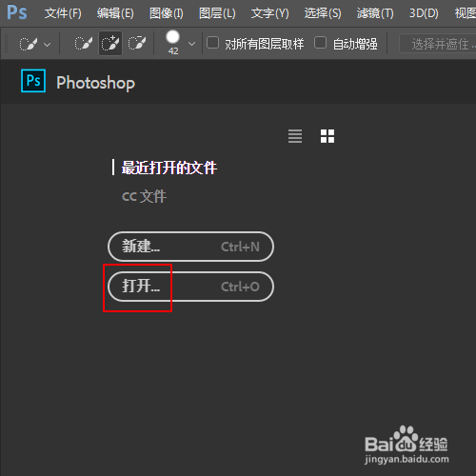
Task: Open the 编辑(E) menu
Action: 115,13
